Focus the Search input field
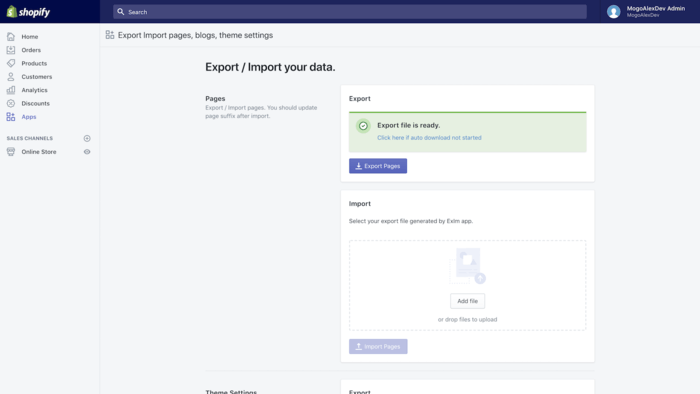Viewport: 700px width, 394px height. click(x=350, y=12)
